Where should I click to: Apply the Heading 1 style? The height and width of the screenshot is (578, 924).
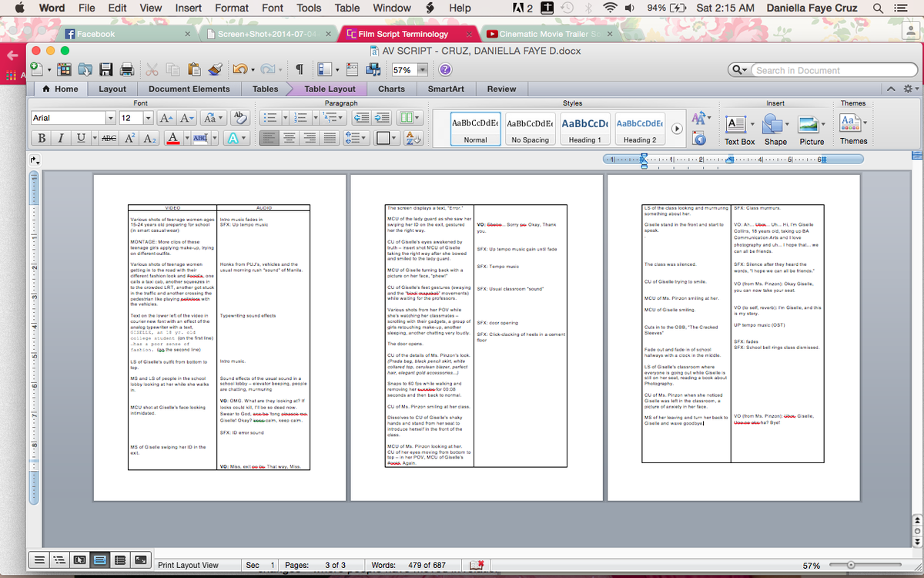pos(585,128)
